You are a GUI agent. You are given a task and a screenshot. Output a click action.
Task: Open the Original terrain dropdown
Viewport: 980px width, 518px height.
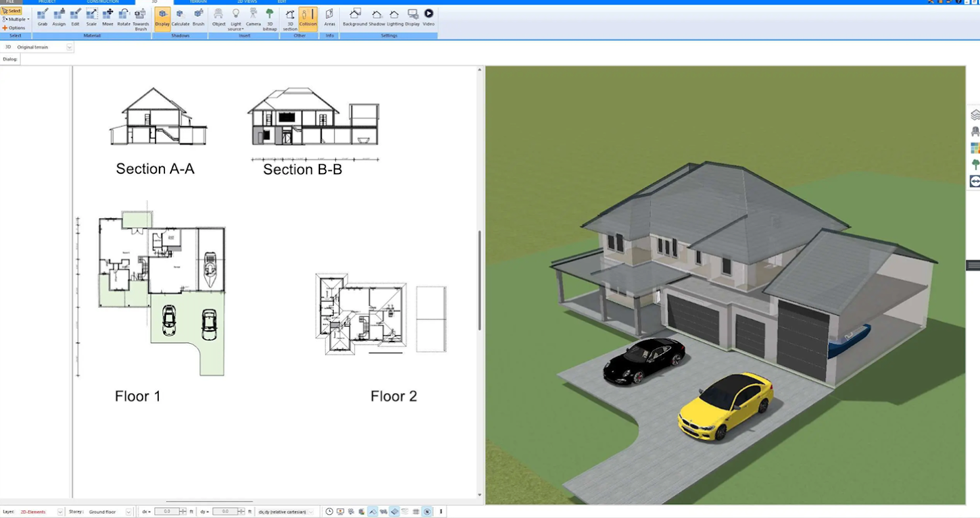point(70,47)
